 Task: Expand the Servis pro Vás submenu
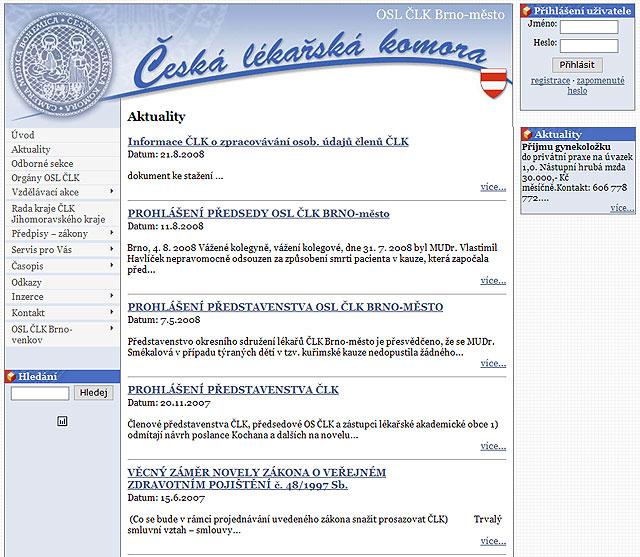(x=112, y=249)
